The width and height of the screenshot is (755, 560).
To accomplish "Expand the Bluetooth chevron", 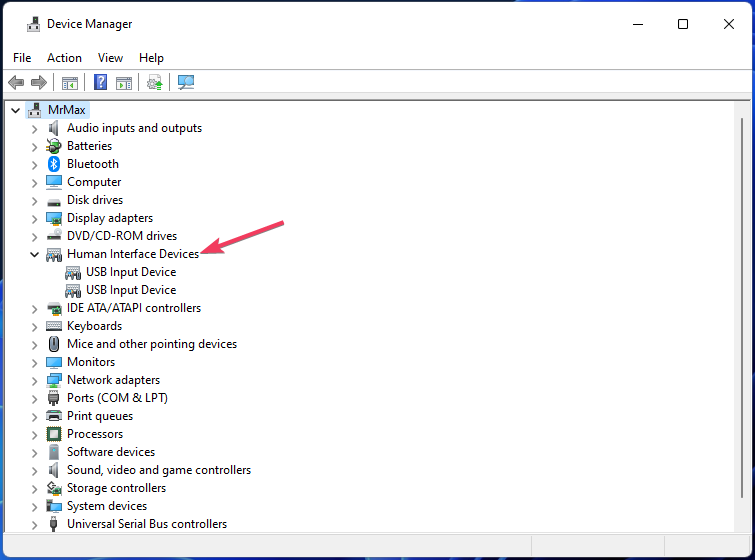I will pos(34,165).
